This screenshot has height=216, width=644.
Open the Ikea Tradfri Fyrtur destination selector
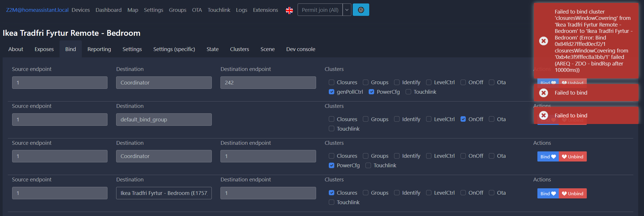[x=164, y=193]
